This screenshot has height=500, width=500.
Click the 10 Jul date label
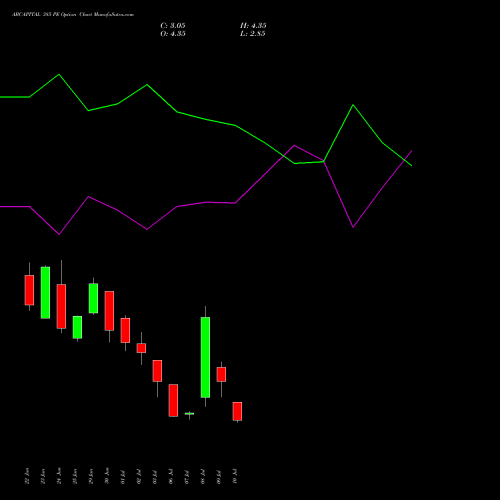click(x=235, y=477)
